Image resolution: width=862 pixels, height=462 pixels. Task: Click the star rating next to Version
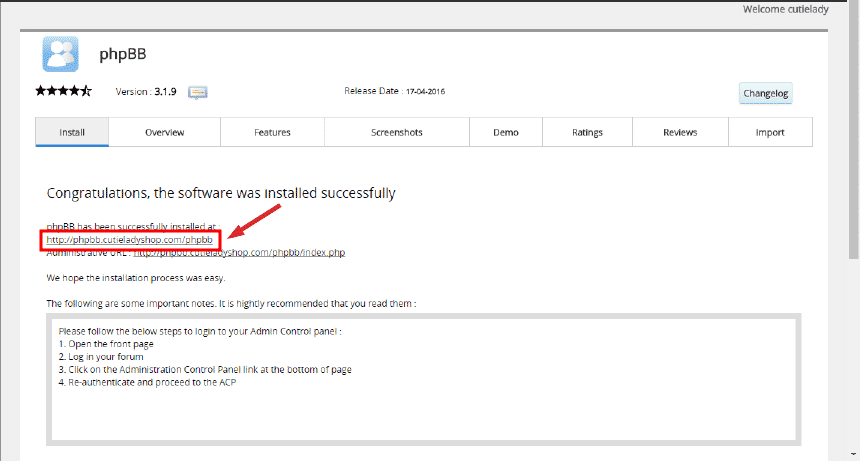coord(63,91)
